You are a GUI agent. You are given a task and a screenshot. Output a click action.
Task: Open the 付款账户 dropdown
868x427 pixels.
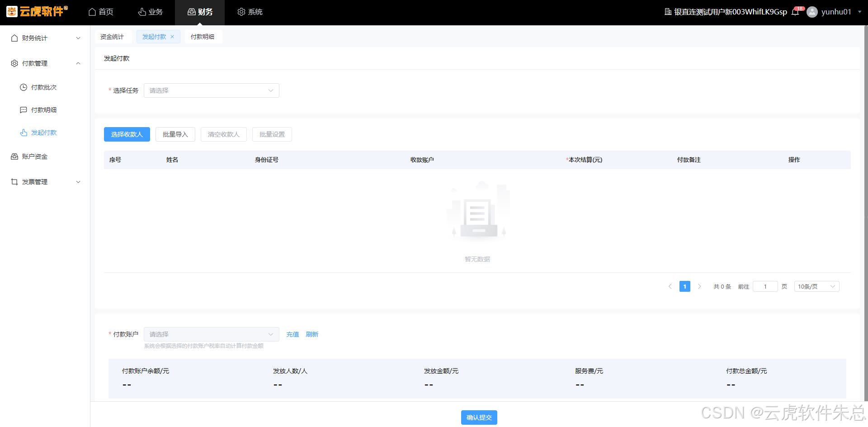point(211,334)
